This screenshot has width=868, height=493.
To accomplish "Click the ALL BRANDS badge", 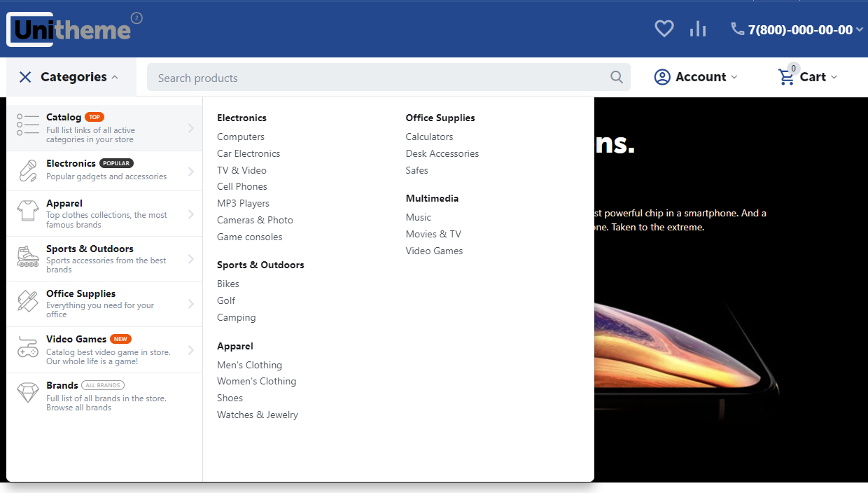I will coord(103,385).
